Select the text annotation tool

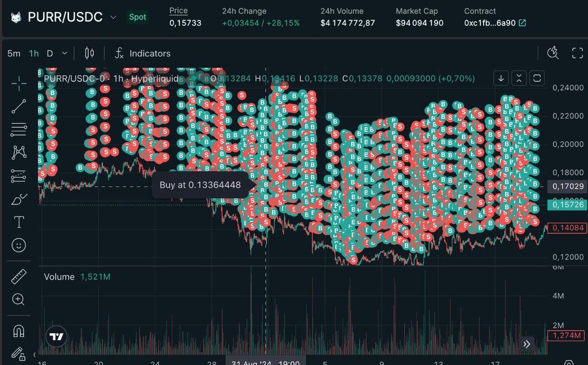tap(19, 222)
